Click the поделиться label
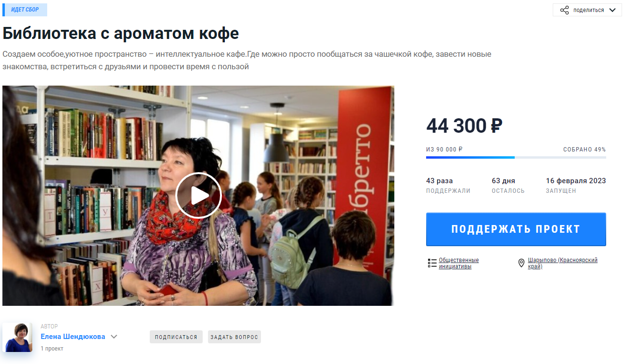This screenshot has height=364, width=624. pos(588,10)
